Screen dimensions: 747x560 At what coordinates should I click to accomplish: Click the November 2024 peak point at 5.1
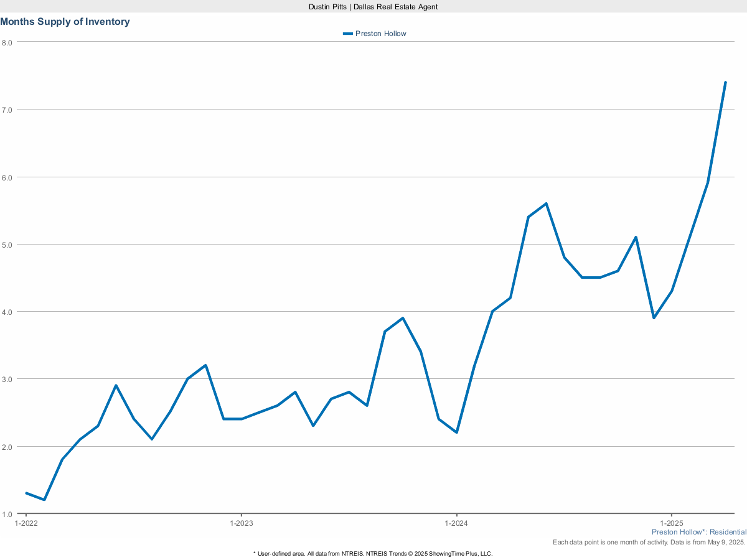[x=636, y=237]
